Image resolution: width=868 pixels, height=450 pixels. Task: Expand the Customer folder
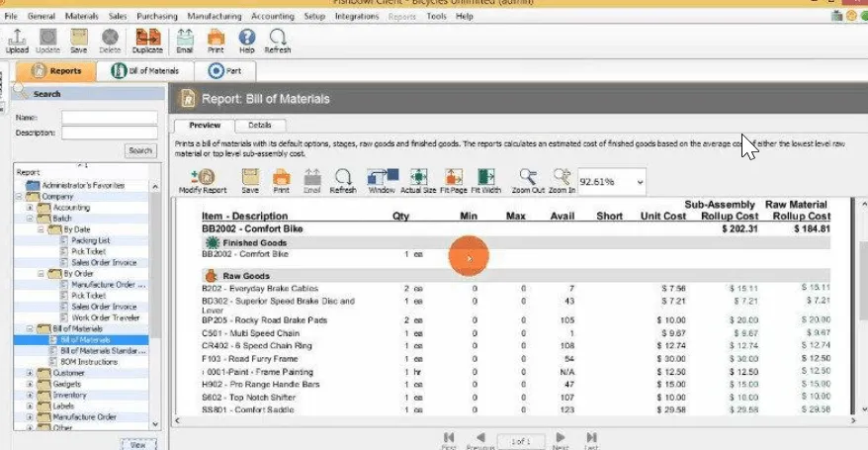(x=30, y=373)
